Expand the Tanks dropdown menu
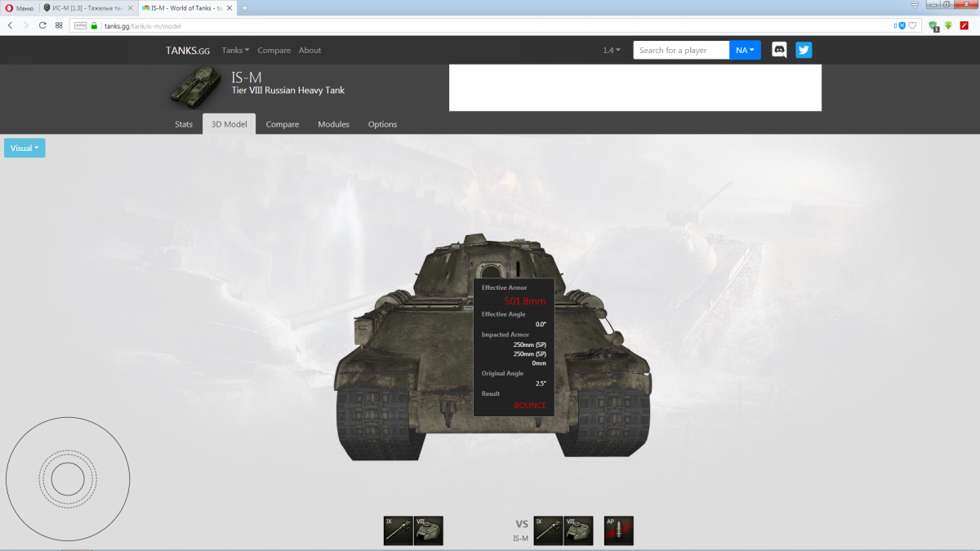 pyautogui.click(x=235, y=50)
